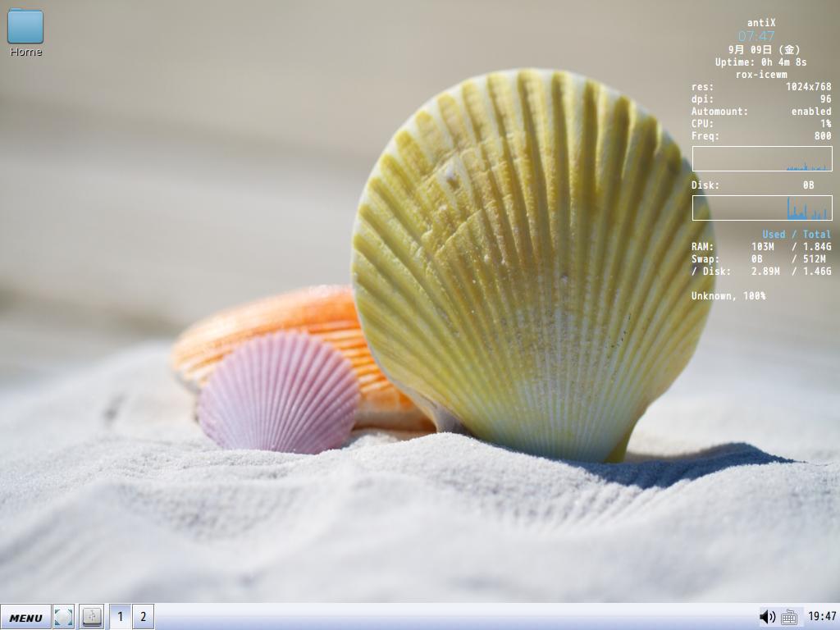Screen dimensions: 840x630
Task: Click the antiX title in Conky
Action: [x=761, y=23]
